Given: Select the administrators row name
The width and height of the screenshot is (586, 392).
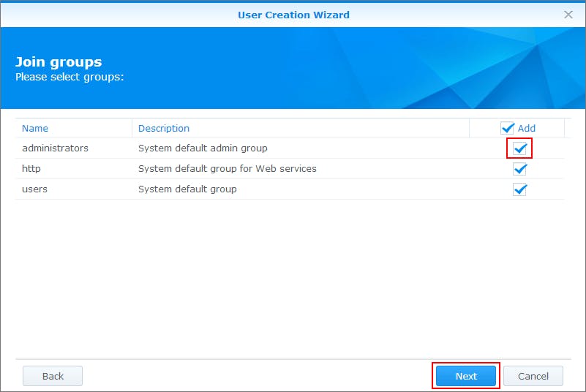Looking at the screenshot, I should click(56, 148).
